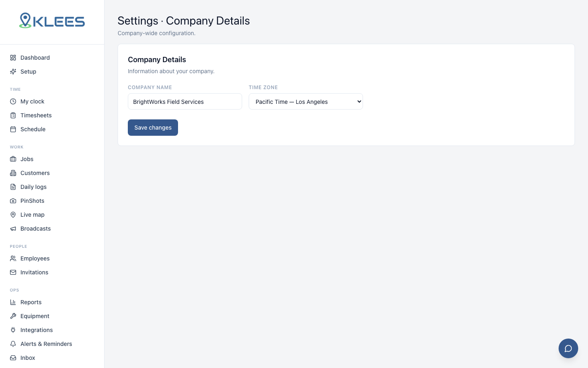This screenshot has width=588, height=368.
Task: Click the PinShots camera icon
Action: click(x=13, y=201)
